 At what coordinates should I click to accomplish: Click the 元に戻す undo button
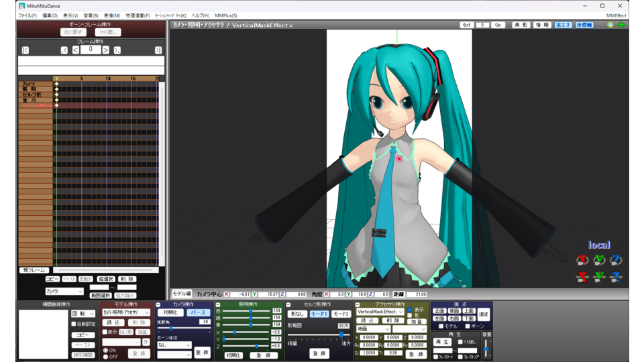pos(73,32)
